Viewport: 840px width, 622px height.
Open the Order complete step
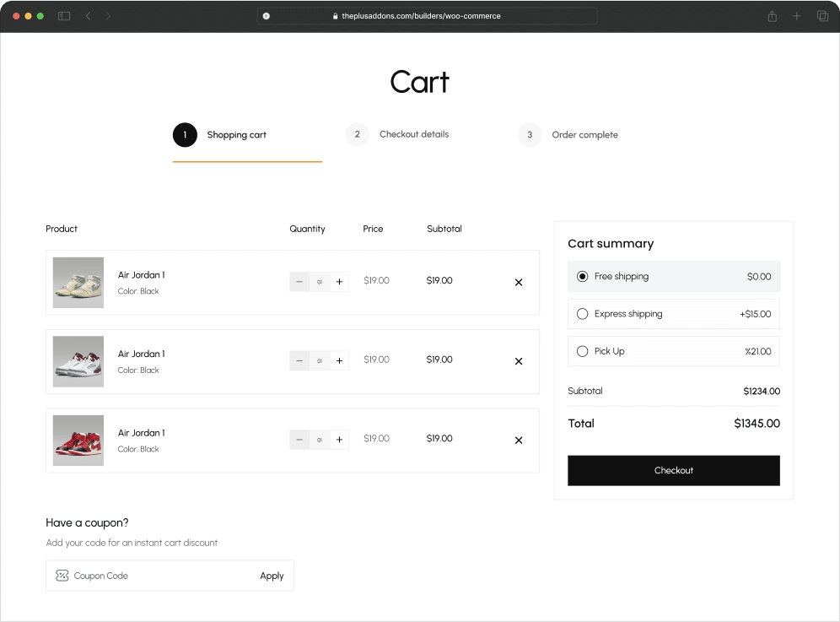pyautogui.click(x=584, y=134)
